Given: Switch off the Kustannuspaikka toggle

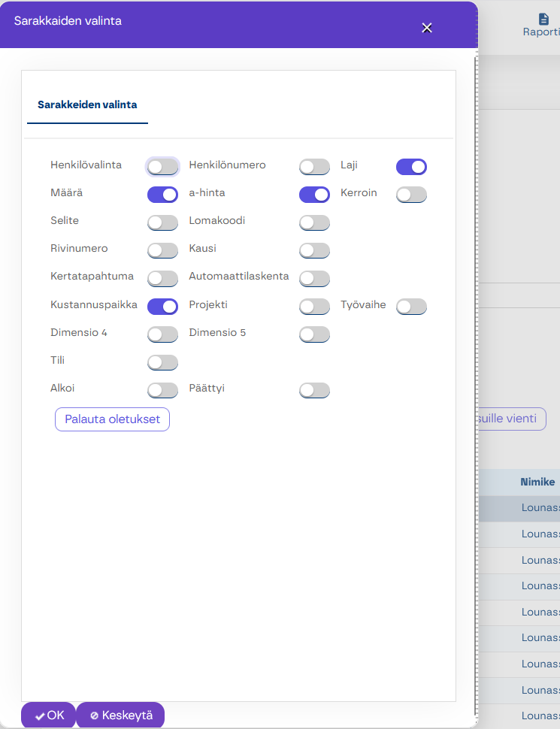Looking at the screenshot, I should click(162, 306).
